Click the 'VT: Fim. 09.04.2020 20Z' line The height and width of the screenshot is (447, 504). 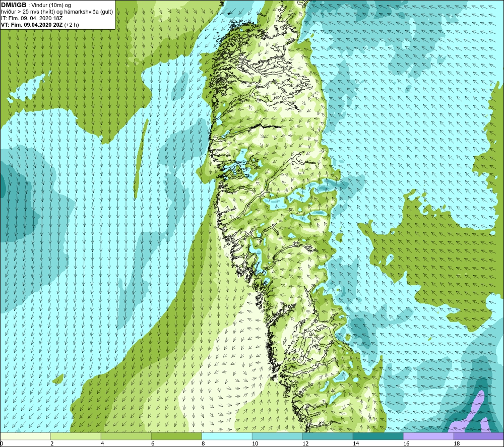pos(40,25)
